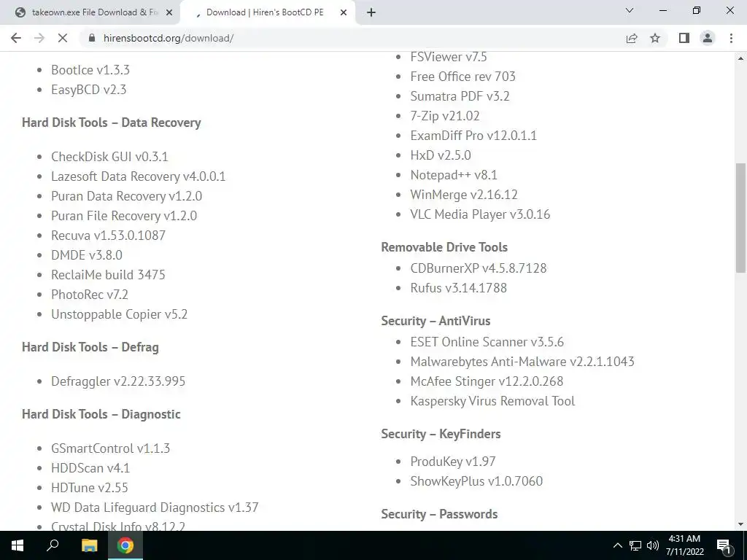Screen dimensions: 747x560
Task: Click 'Puran File Recovery v1.2.0' entry
Action: coord(124,216)
